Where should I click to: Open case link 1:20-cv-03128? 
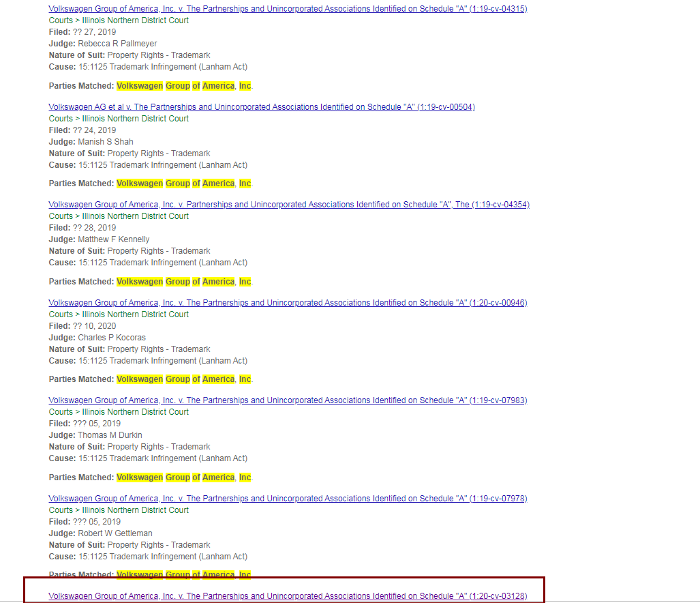[288, 596]
